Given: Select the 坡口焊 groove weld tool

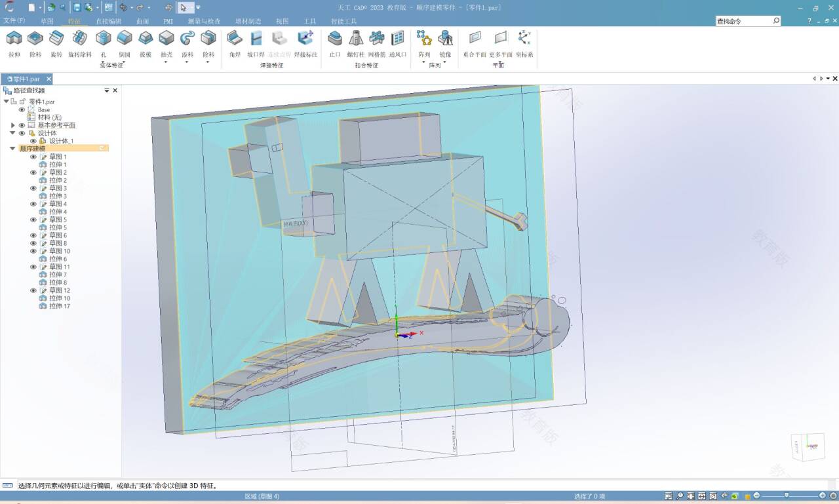Looking at the screenshot, I should (256, 44).
